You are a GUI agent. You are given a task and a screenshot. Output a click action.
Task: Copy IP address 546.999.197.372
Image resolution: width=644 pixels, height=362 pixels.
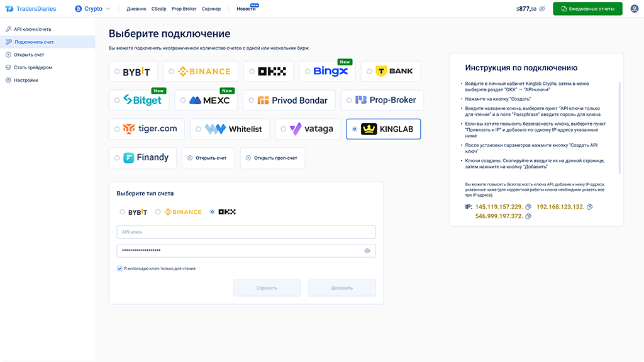pyautogui.click(x=528, y=217)
